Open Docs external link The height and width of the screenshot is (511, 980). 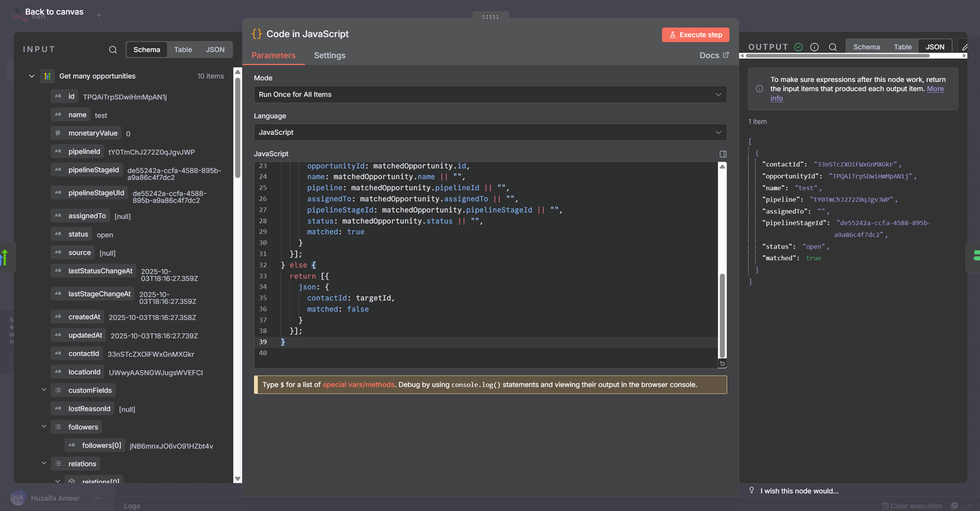pos(714,55)
